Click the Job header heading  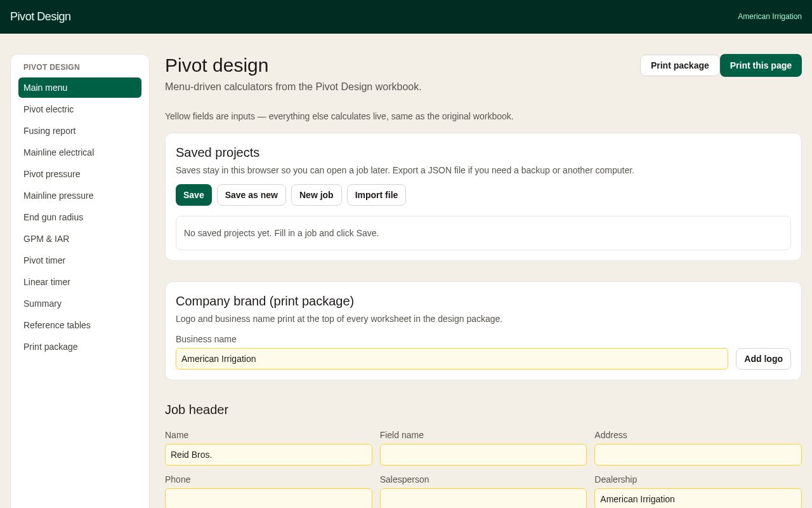pos(197,410)
